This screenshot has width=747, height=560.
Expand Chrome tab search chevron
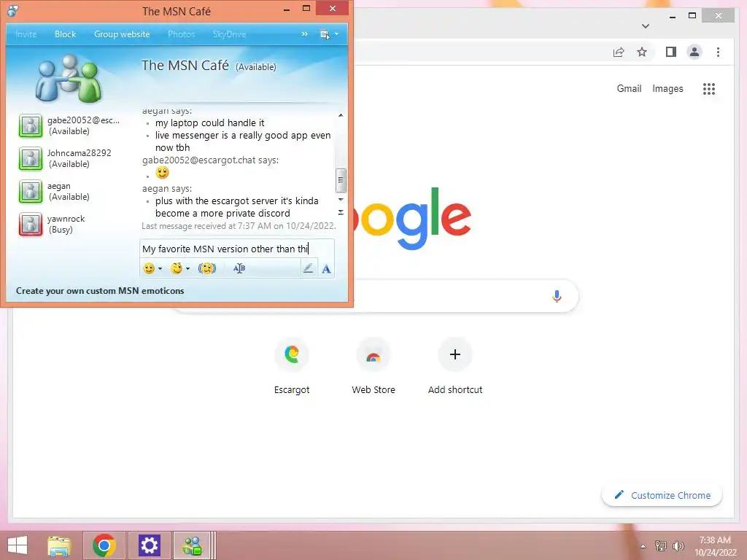coord(646,26)
